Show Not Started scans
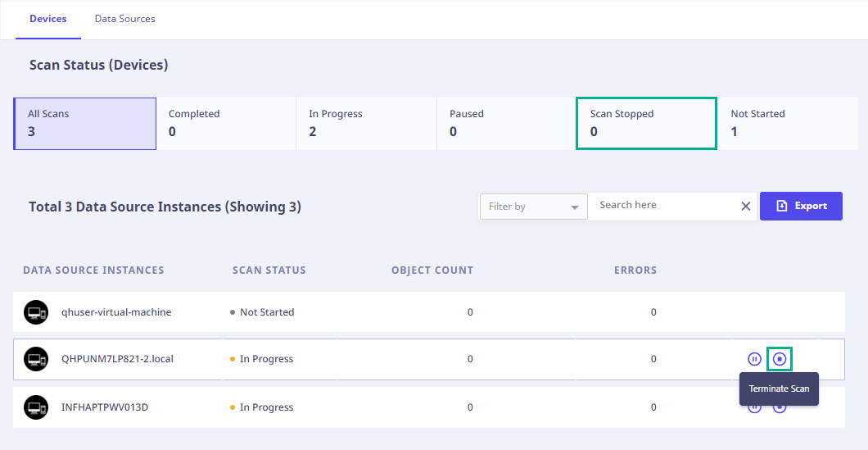This screenshot has height=450, width=868. tap(787, 124)
